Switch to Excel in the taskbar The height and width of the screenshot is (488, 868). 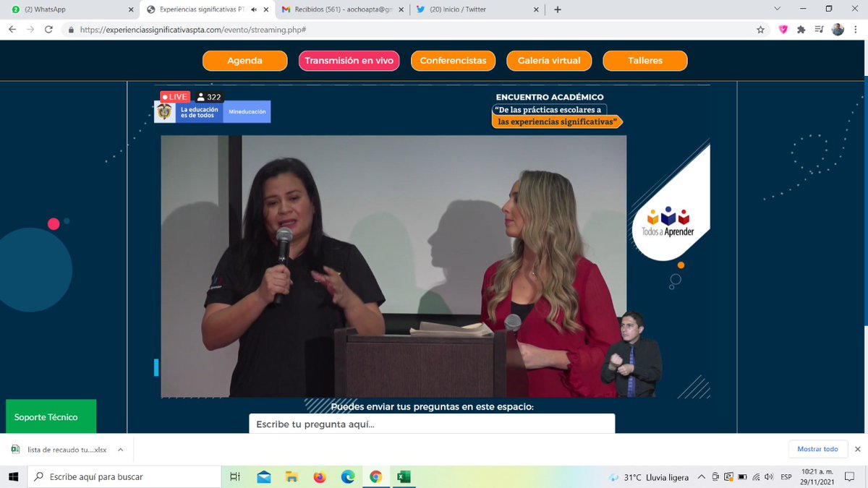[x=404, y=476]
